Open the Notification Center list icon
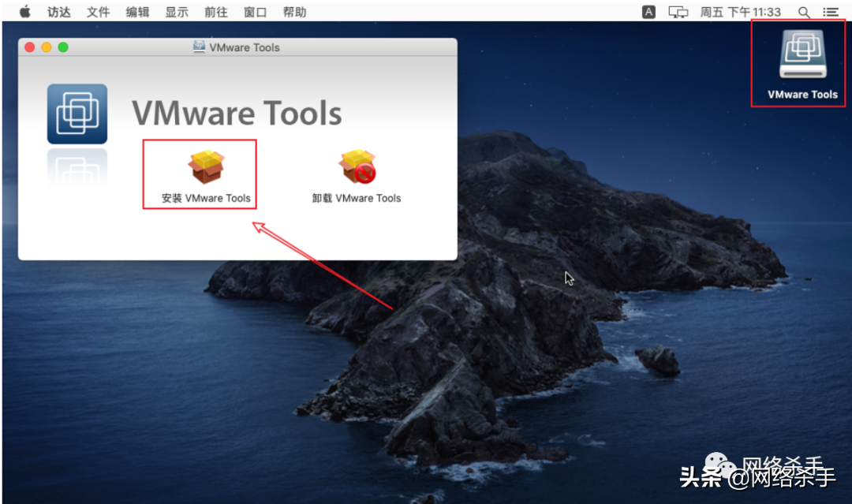 830,12
